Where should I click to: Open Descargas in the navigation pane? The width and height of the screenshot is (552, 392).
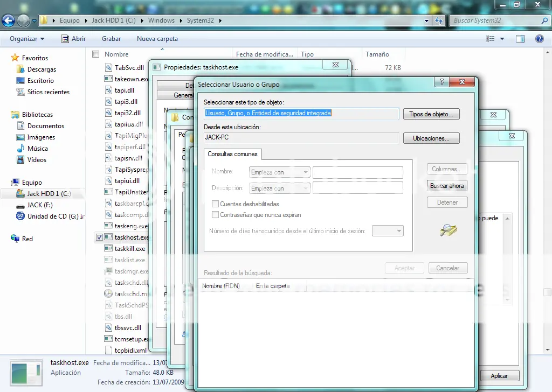[x=42, y=69]
